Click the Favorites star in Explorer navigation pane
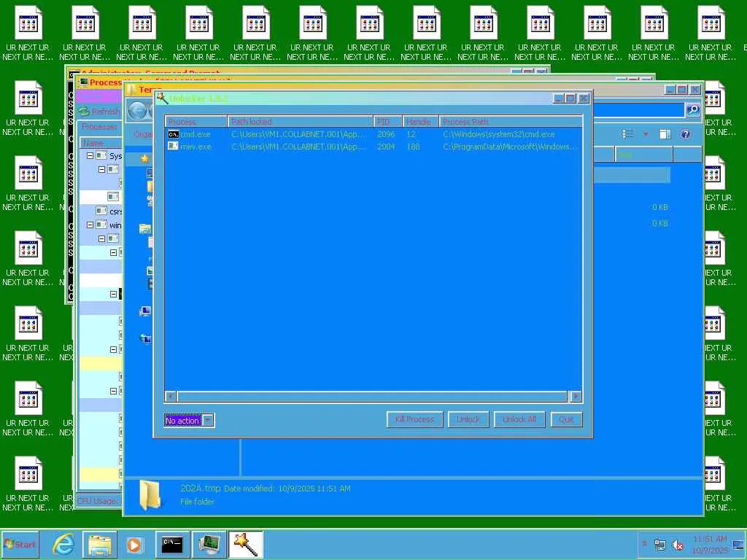The image size is (747, 560). [x=145, y=158]
